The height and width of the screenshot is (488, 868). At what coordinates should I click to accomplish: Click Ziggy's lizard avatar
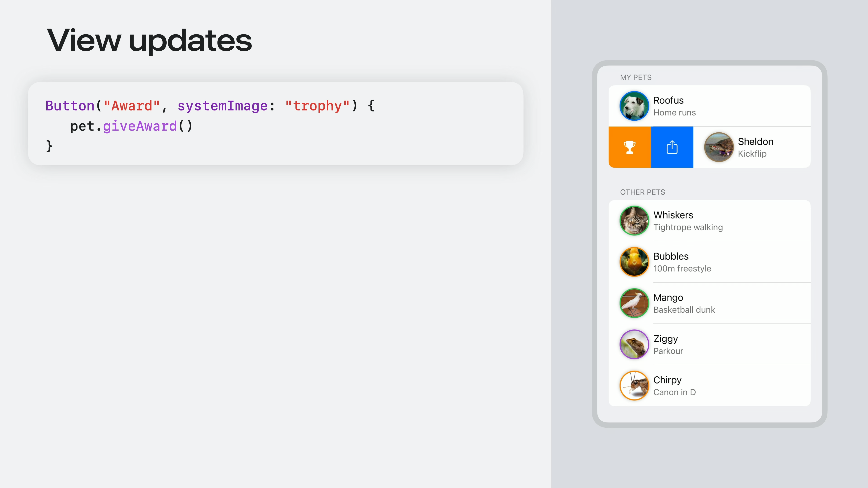click(634, 344)
